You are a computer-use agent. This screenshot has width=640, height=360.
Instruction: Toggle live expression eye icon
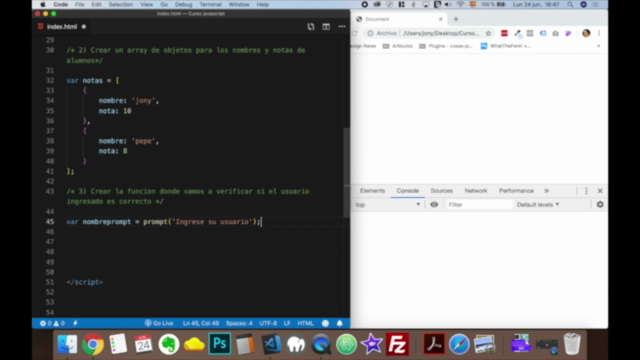(434, 204)
